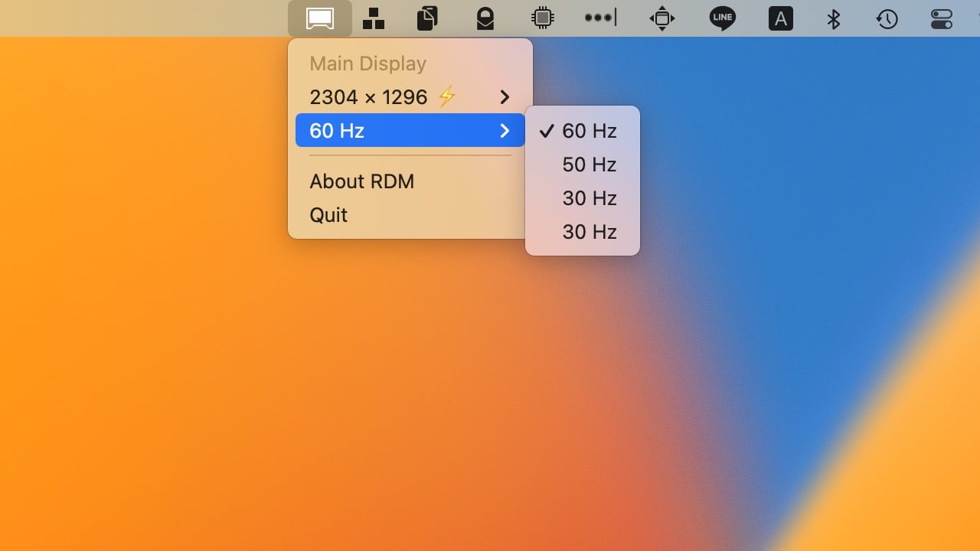Screen dimensions: 980x551
Task: Open the CPU chip monitor icon
Action: 543,18
